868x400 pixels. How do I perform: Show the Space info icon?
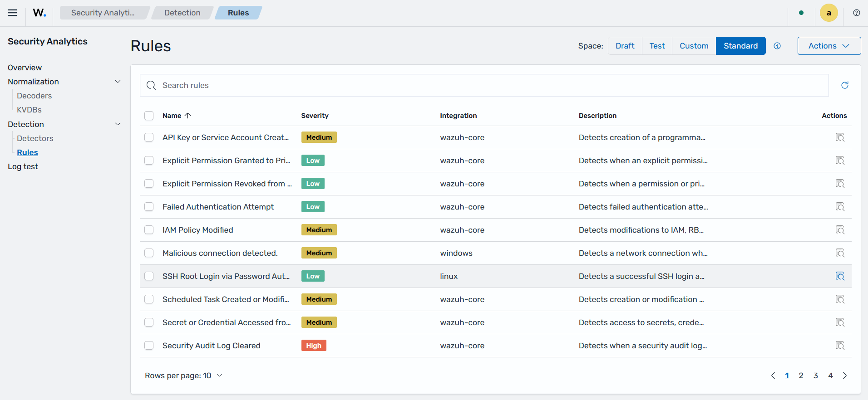[777, 46]
